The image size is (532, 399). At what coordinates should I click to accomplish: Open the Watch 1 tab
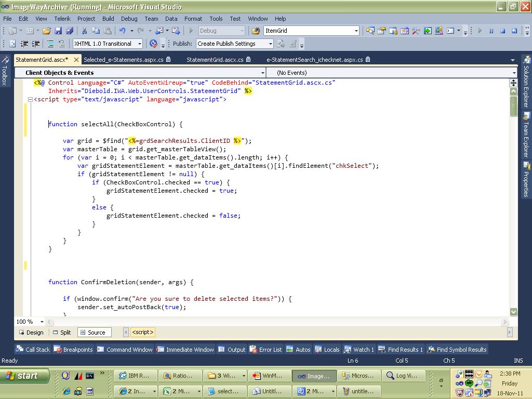[x=359, y=350]
